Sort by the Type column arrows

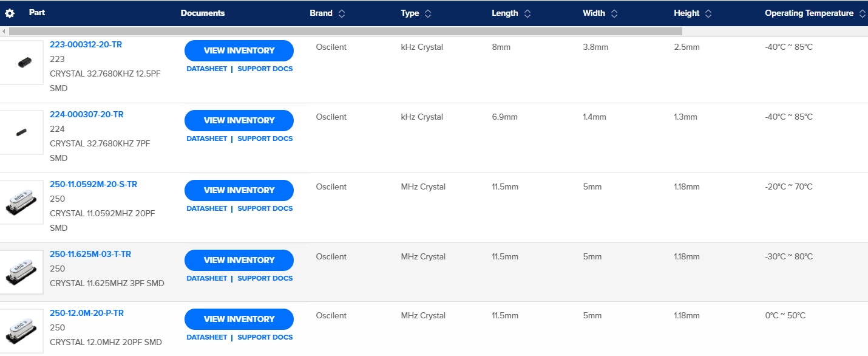tap(428, 13)
